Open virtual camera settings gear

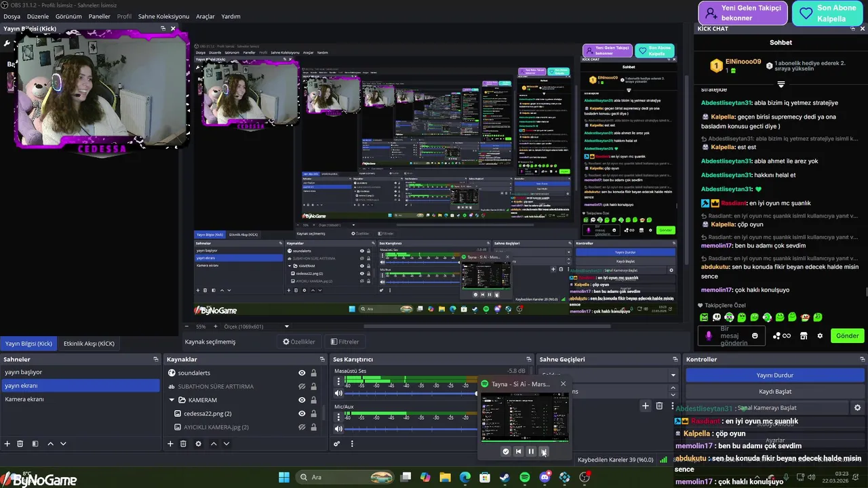click(x=857, y=408)
